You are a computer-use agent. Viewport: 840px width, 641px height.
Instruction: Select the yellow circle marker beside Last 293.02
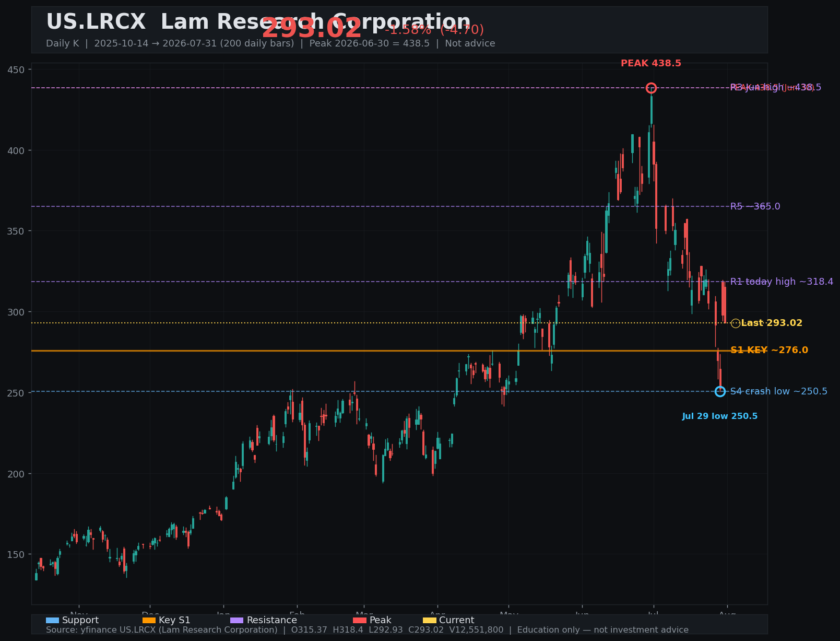click(x=736, y=323)
